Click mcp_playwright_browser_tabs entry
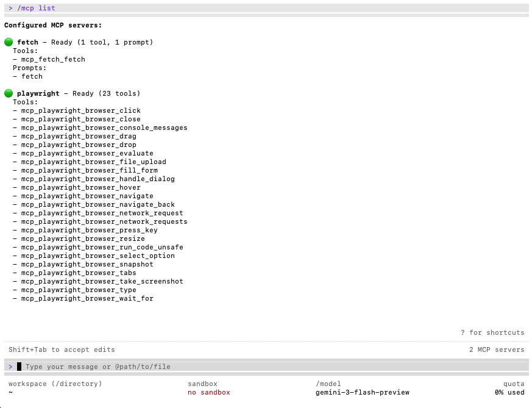The image size is (532, 408). pos(79,273)
